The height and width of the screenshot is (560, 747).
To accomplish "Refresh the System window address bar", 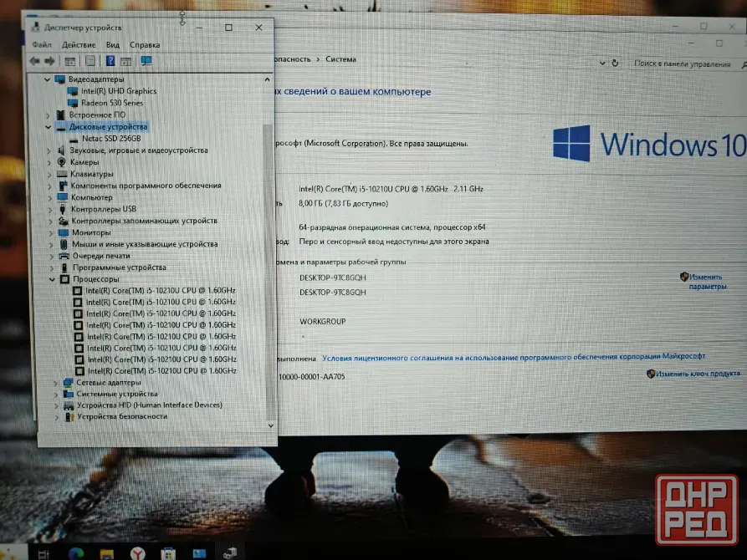I will coord(615,63).
